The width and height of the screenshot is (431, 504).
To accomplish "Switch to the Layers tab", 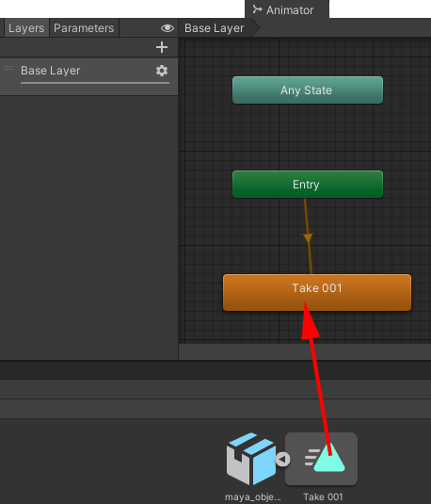I will pos(26,28).
